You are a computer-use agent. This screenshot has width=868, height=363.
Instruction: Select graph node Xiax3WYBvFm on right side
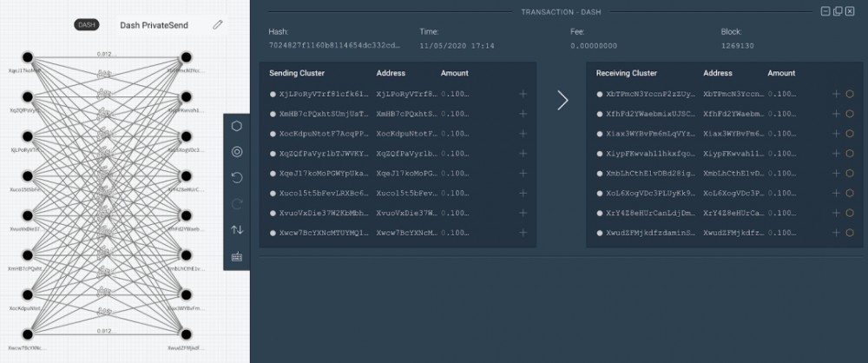point(187,294)
